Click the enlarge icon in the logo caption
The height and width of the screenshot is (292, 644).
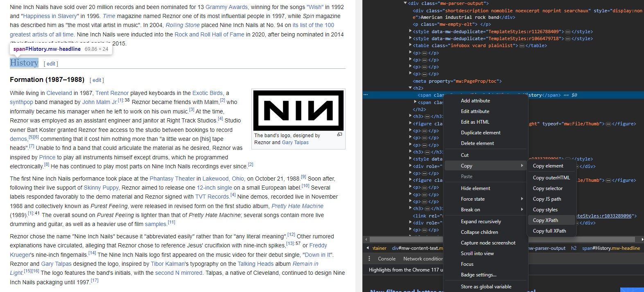click(x=339, y=135)
